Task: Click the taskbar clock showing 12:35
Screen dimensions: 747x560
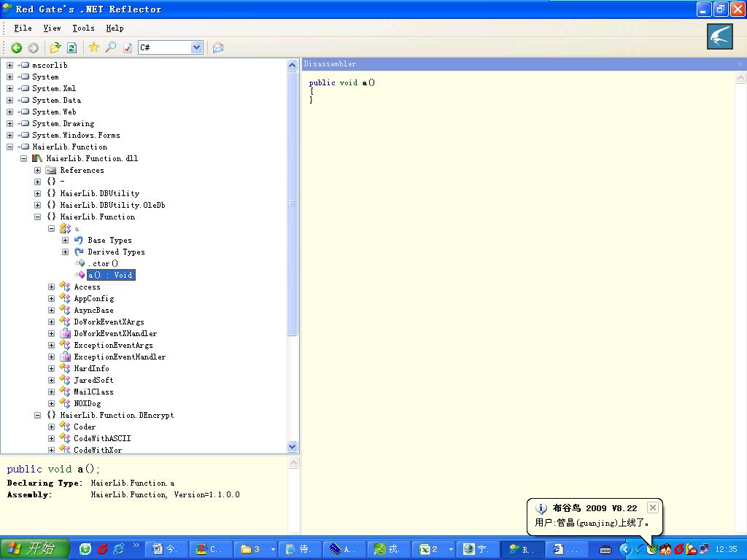Action: click(726, 549)
